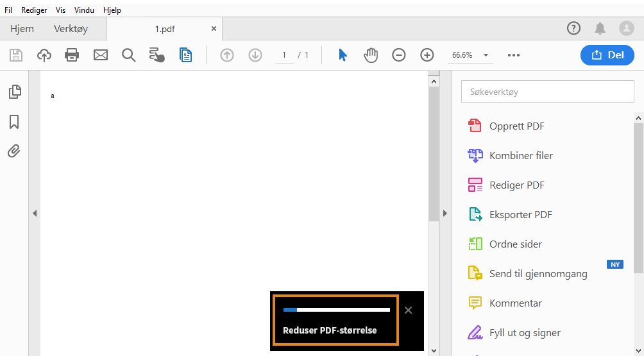Click document vertical scrollbar thumb
Image resolution: width=644 pixels, height=356 pixels.
tap(434, 154)
